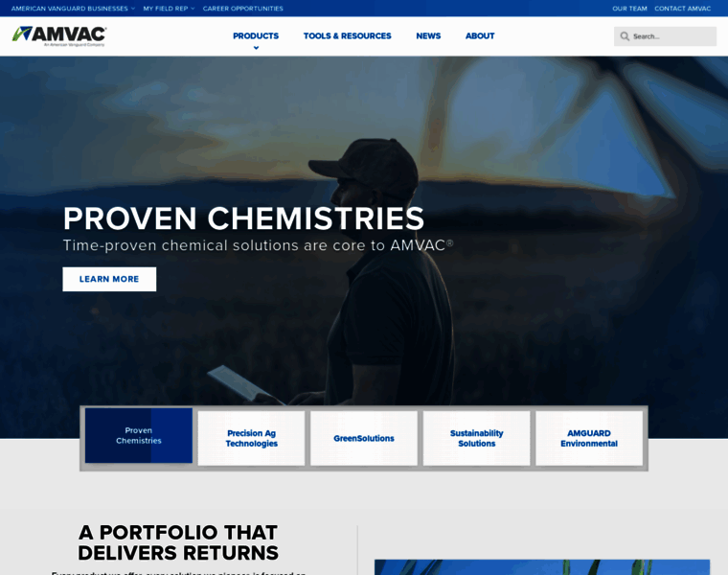Select AMGUARD Environmental tab
The height and width of the screenshot is (575, 728).
(589, 439)
